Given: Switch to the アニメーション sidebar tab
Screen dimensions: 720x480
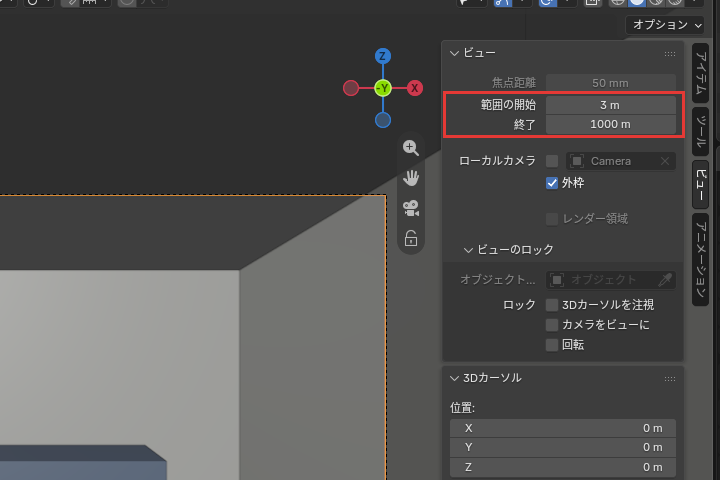Looking at the screenshot, I should (701, 260).
